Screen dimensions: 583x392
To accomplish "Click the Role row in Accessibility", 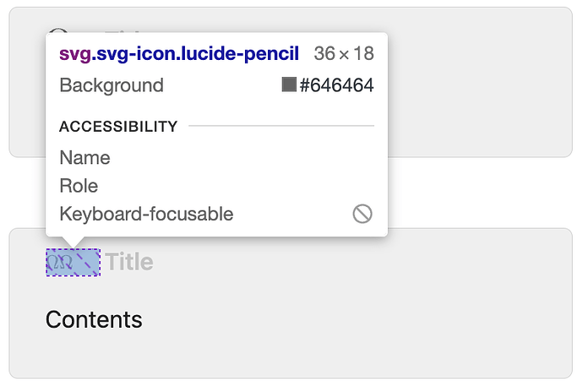I will pyautogui.click(x=217, y=186).
